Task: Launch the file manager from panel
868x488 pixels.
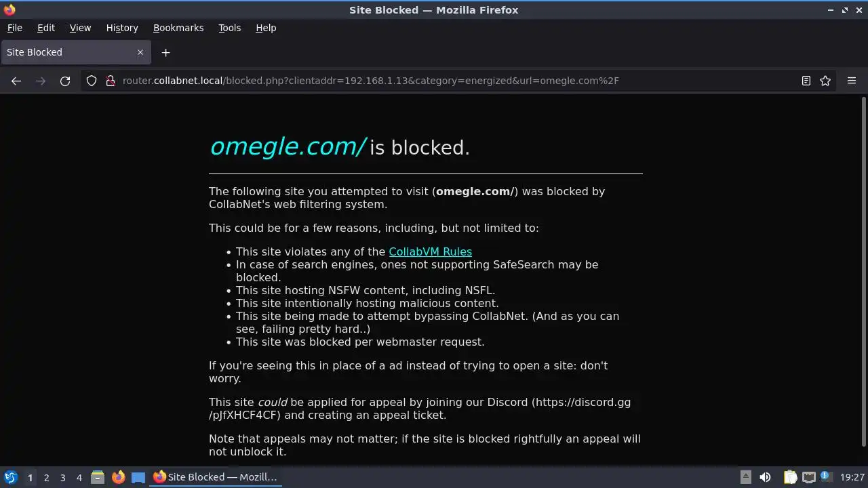Action: point(98,477)
